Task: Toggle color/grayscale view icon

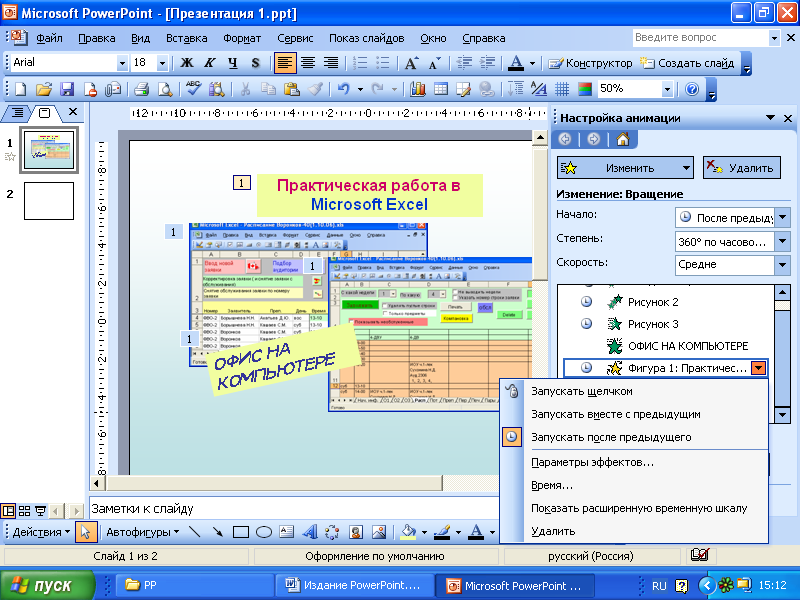Action: (585, 89)
